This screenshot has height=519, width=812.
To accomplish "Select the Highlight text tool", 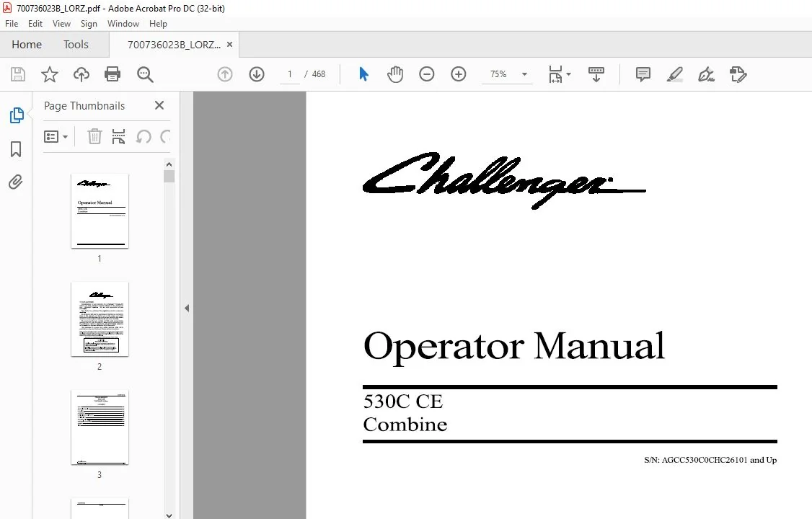I will click(x=674, y=74).
